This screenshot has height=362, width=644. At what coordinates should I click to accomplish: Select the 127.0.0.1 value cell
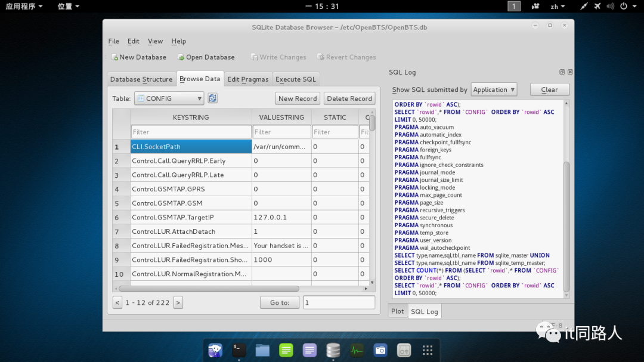281,217
